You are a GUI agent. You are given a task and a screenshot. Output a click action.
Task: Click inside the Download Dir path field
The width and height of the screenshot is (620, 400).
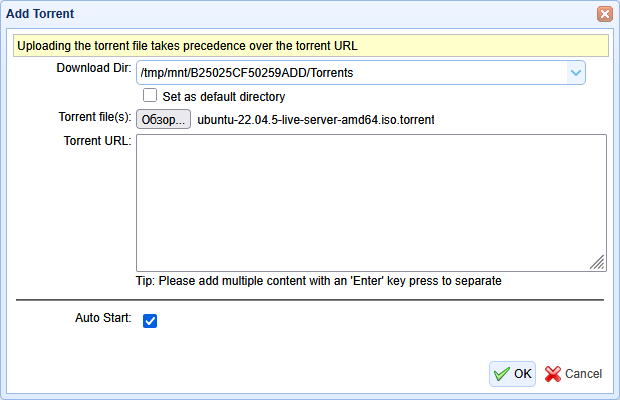pyautogui.click(x=350, y=73)
